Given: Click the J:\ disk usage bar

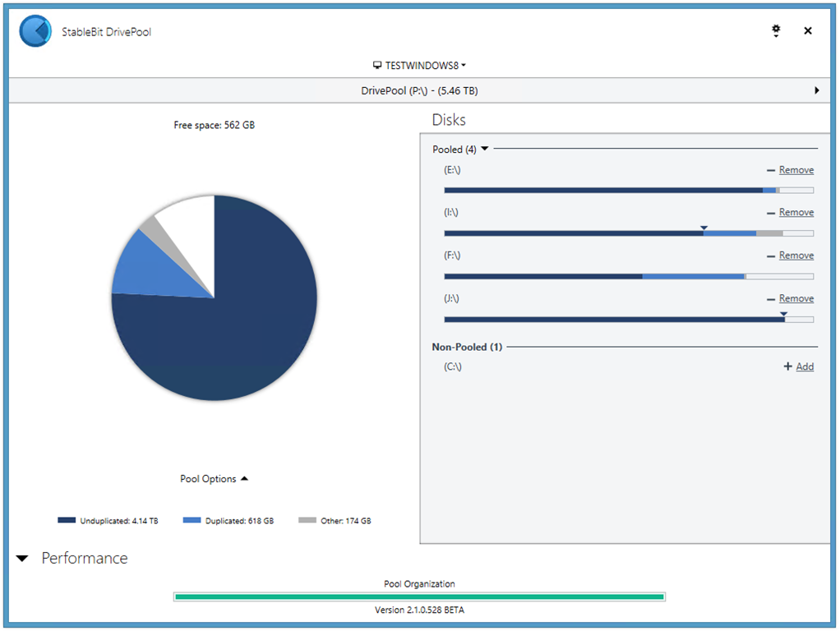Looking at the screenshot, I should tap(629, 320).
